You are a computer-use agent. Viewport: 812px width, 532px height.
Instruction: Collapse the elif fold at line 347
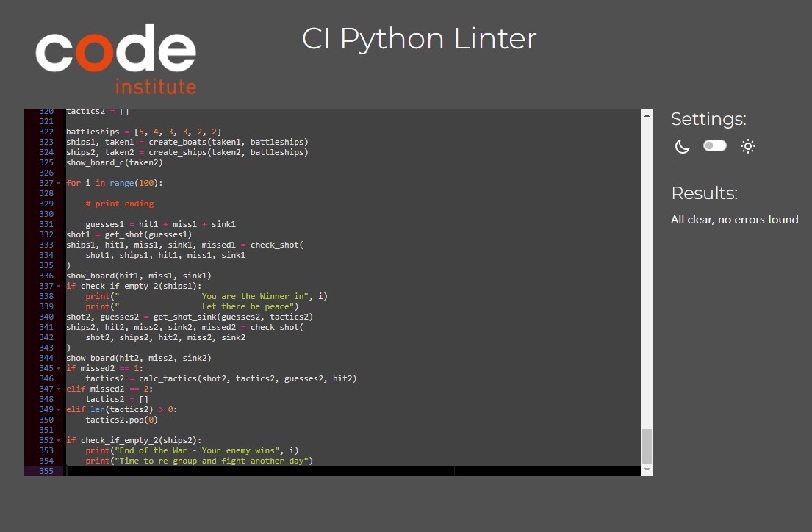[x=59, y=389]
